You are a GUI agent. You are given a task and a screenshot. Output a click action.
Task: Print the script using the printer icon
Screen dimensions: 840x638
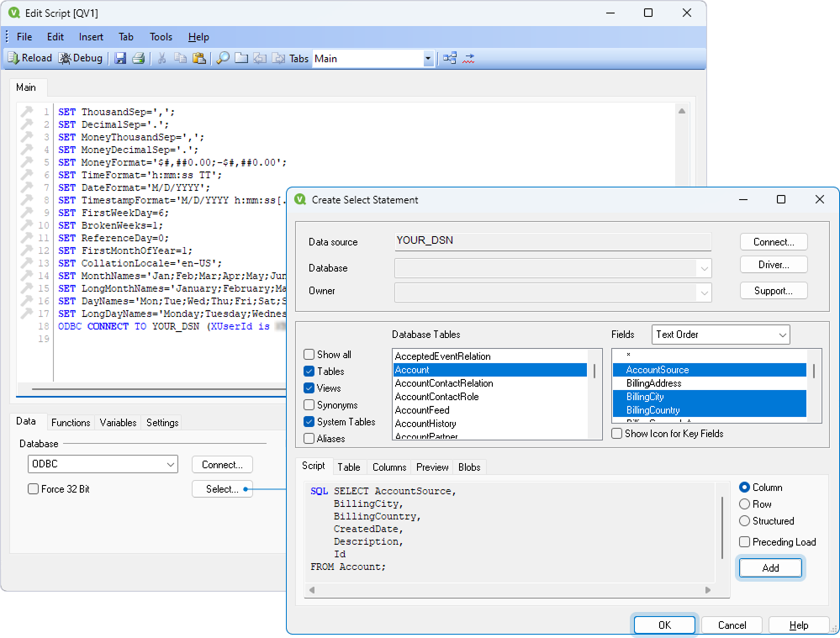(138, 57)
